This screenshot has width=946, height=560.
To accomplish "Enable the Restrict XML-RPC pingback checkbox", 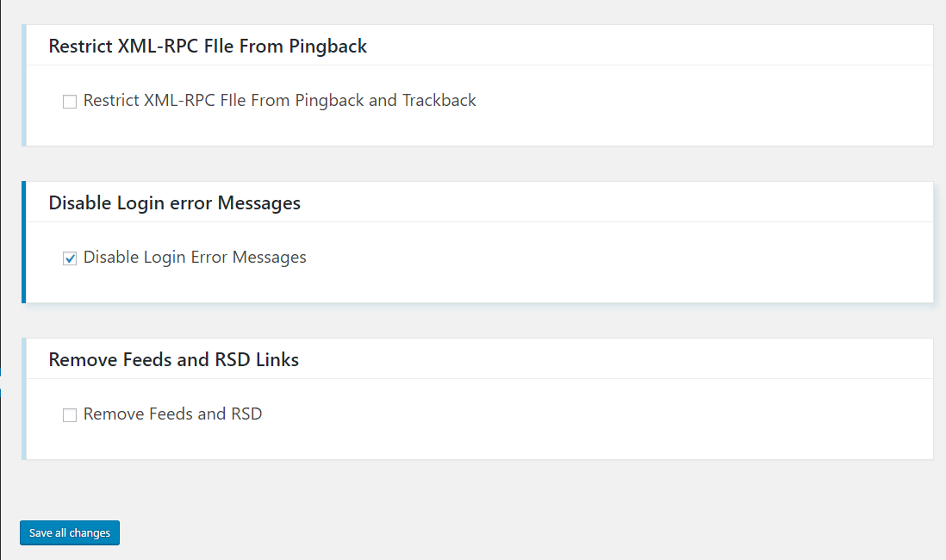I will (x=70, y=102).
